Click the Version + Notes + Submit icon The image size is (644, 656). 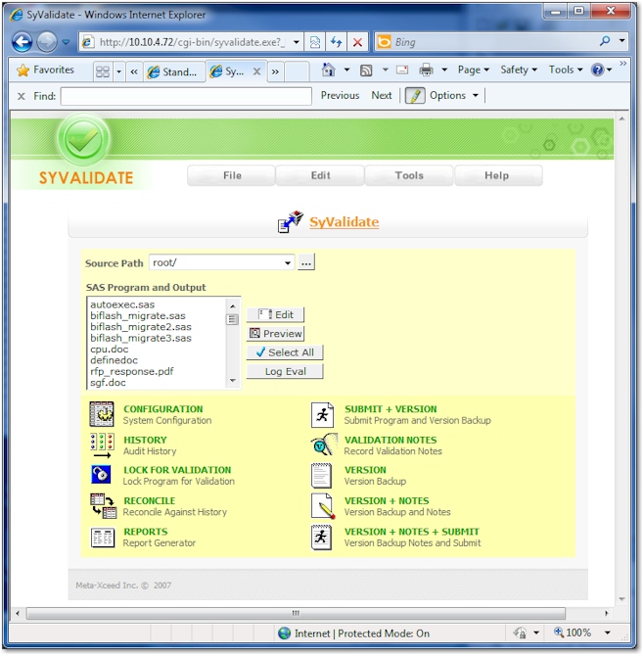pyautogui.click(x=321, y=538)
